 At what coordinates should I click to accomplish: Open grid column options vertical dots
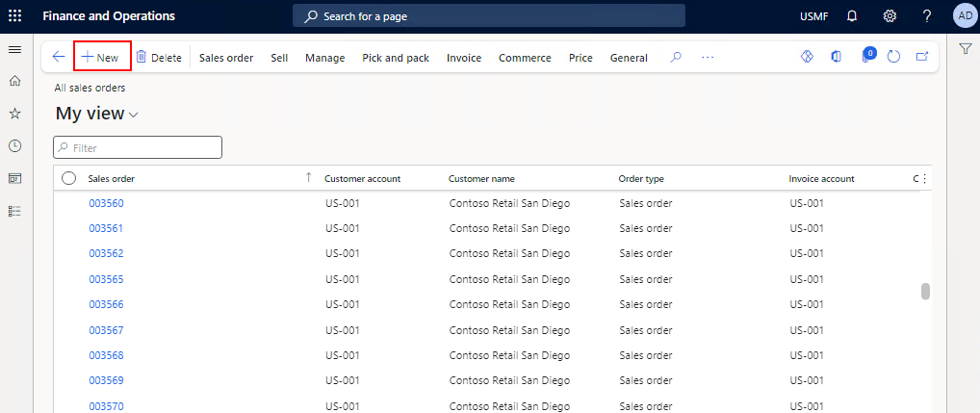pyautogui.click(x=925, y=179)
